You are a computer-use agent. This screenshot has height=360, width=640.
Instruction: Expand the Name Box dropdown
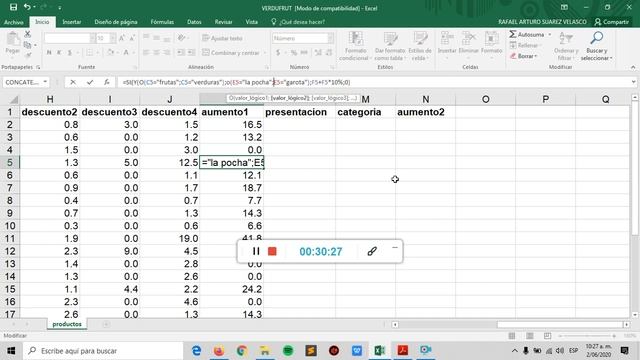click(45, 82)
